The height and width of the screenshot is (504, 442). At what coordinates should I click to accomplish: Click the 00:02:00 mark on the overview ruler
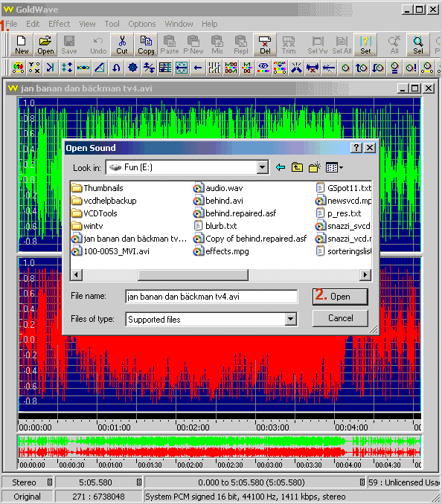(x=190, y=465)
